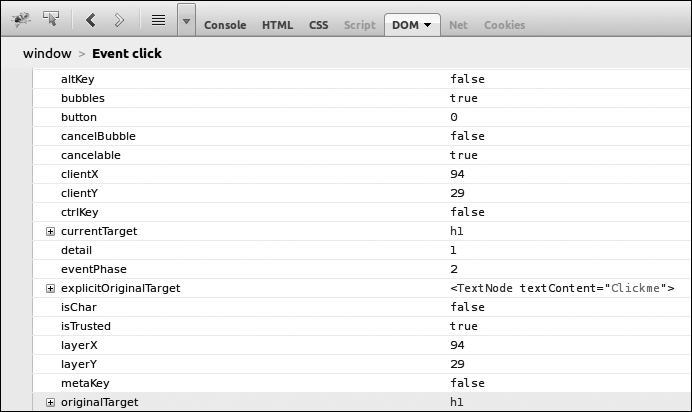Click the false value of metaKey
The width and height of the screenshot is (692, 412).
[467, 383]
